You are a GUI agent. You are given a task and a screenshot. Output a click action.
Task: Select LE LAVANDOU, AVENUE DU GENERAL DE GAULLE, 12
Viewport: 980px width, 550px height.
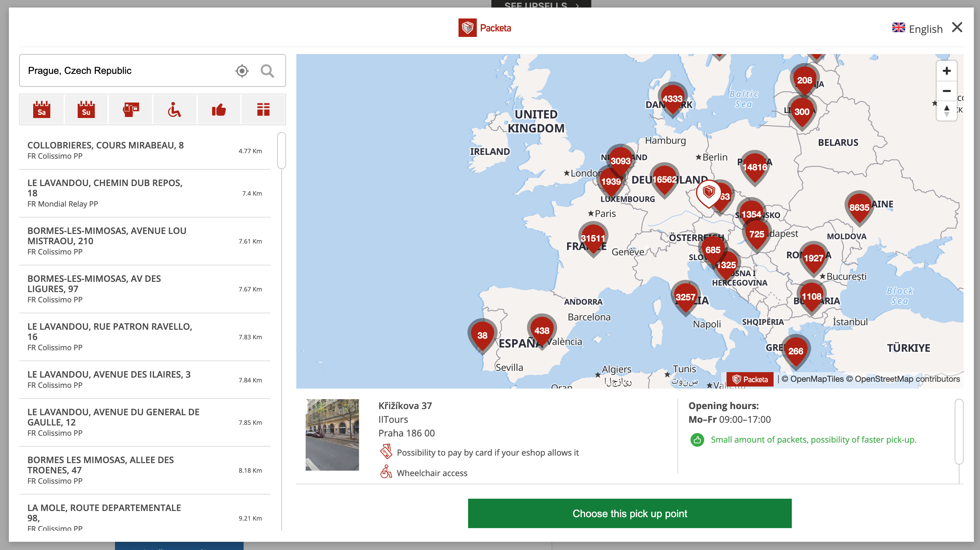[144, 422]
